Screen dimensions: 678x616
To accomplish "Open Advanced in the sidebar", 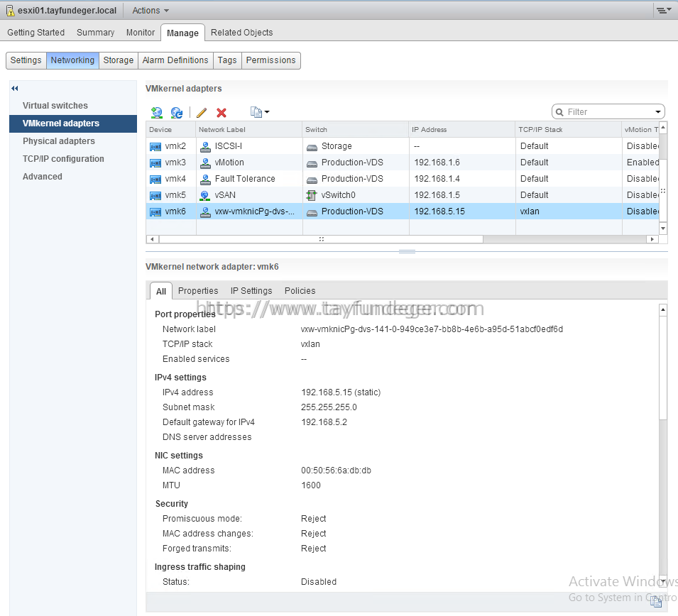I will (43, 177).
